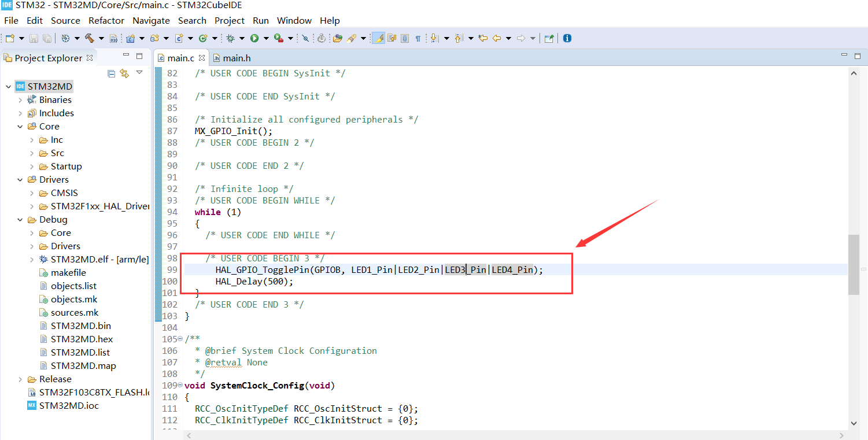The image size is (868, 440).
Task: Expand the Includes tree node
Action: (20, 113)
